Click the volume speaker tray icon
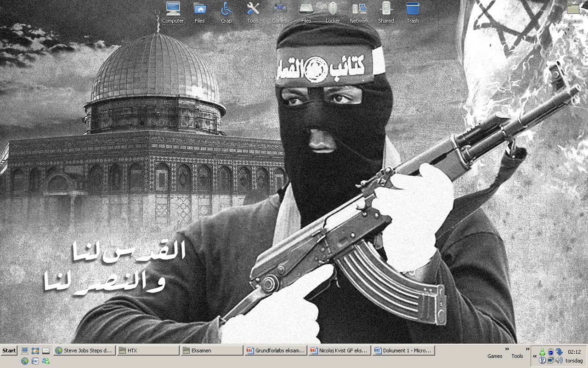 pos(559,361)
